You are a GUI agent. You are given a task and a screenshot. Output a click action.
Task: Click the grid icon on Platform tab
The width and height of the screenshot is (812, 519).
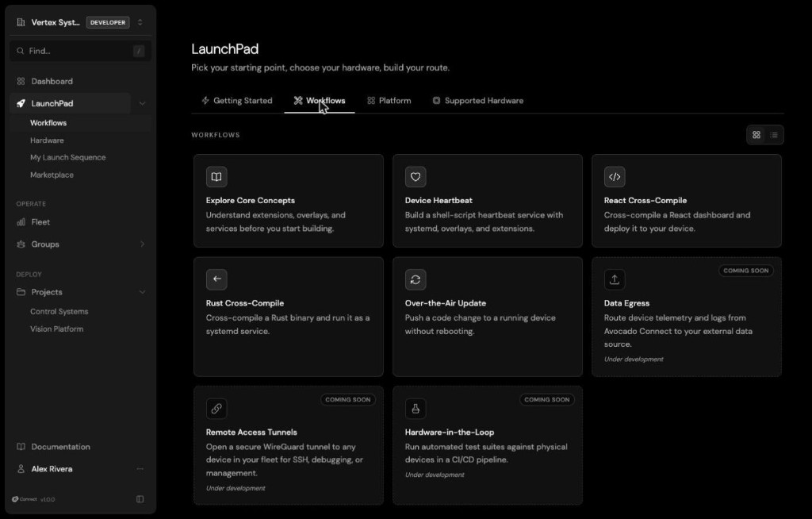[371, 101]
